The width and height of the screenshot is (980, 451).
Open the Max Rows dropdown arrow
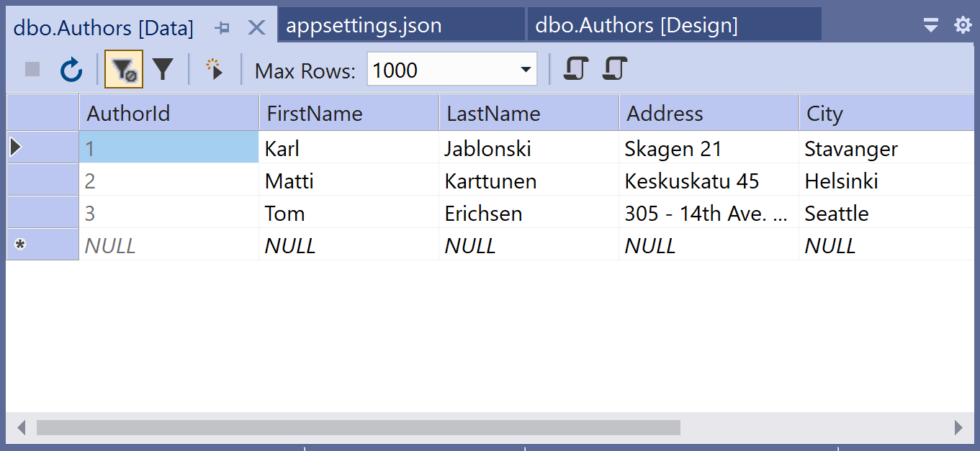pos(526,70)
